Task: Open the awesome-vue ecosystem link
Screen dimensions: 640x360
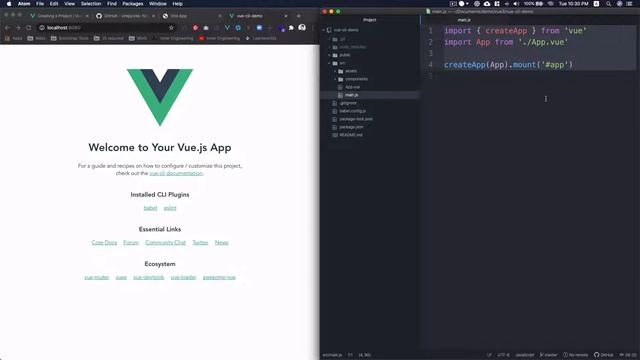Action: 219,278
